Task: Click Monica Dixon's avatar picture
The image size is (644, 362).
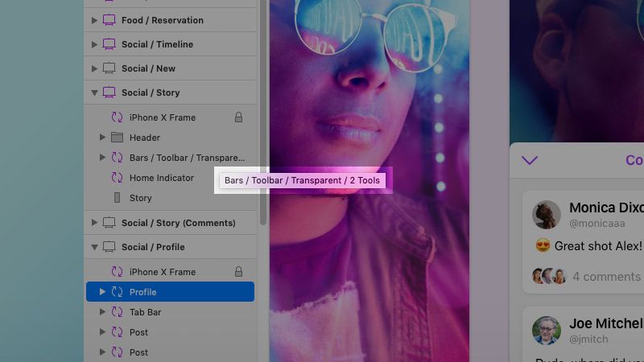Action: coord(547,214)
